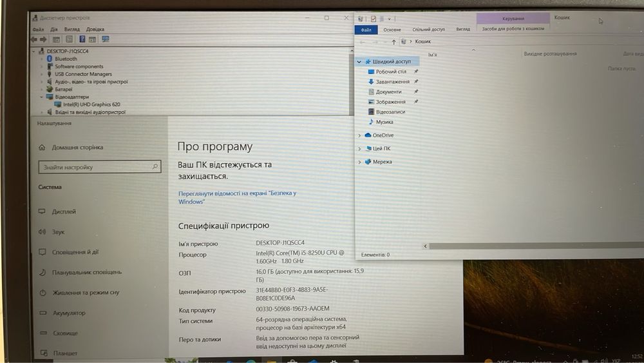Sort by Ім'я column header
Screen dimensions: 644x363
tap(433, 55)
